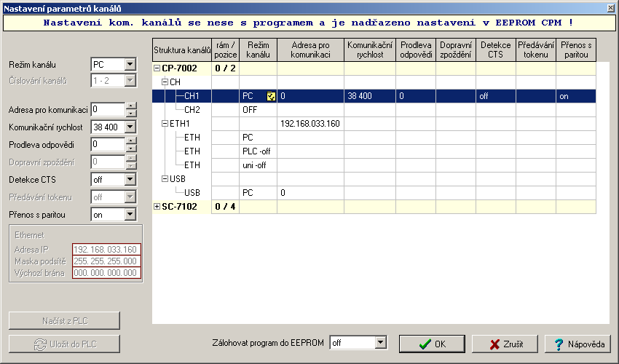Collapse the CP-7002 tree node
The width and height of the screenshot is (619, 364).
(x=157, y=68)
